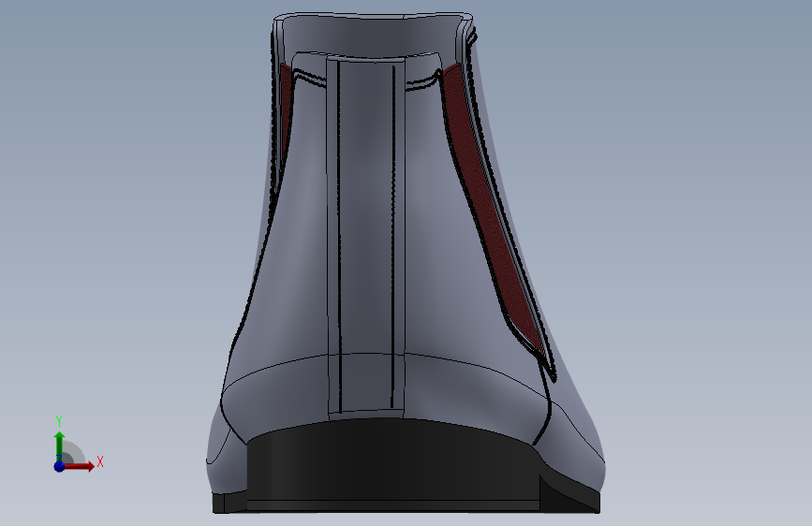Select the inner collar opening at boot top

click(x=370, y=37)
